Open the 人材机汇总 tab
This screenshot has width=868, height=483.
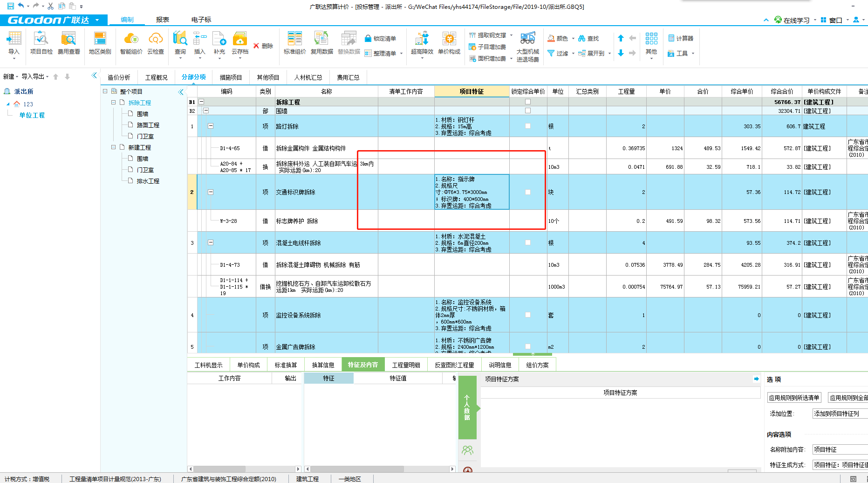[x=308, y=77]
